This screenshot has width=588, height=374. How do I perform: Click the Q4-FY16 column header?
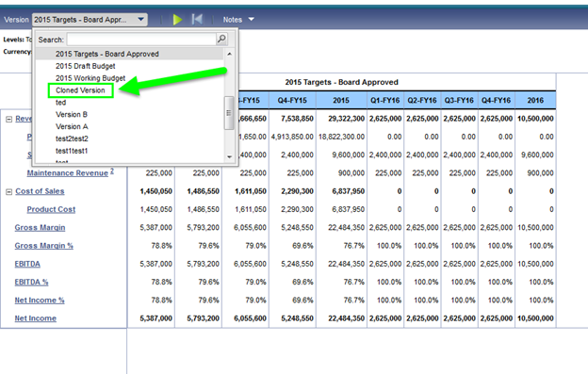point(497,100)
